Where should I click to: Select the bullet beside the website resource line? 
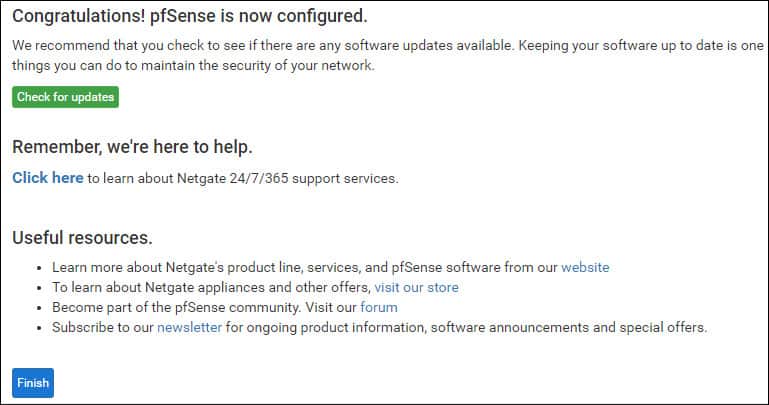coord(39,268)
